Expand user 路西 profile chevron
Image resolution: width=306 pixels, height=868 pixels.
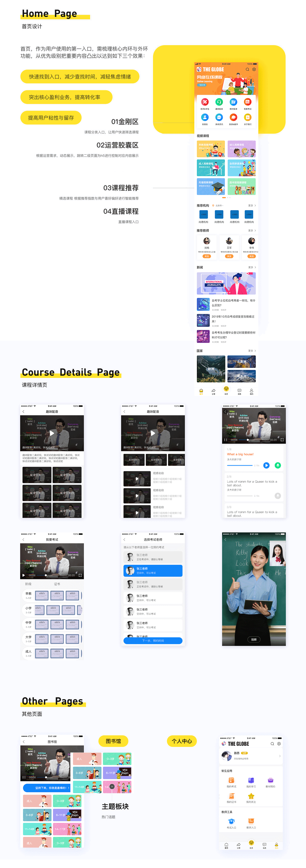tap(280, 756)
